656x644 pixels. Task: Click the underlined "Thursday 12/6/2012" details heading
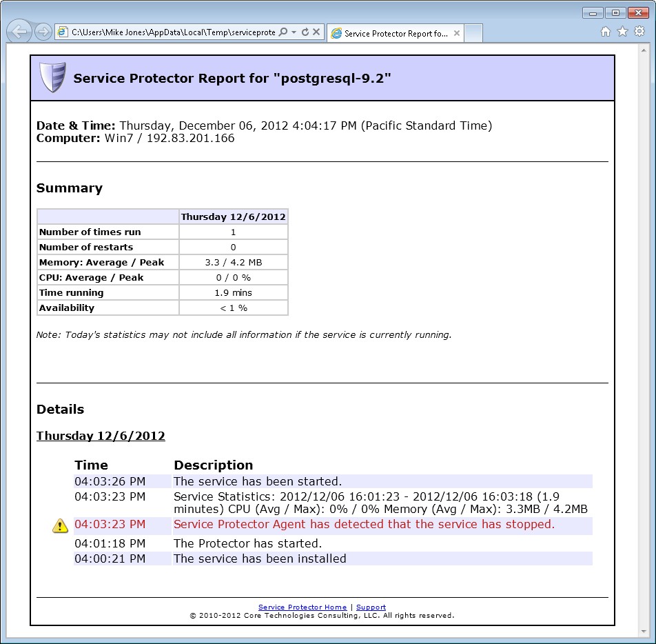[101, 436]
